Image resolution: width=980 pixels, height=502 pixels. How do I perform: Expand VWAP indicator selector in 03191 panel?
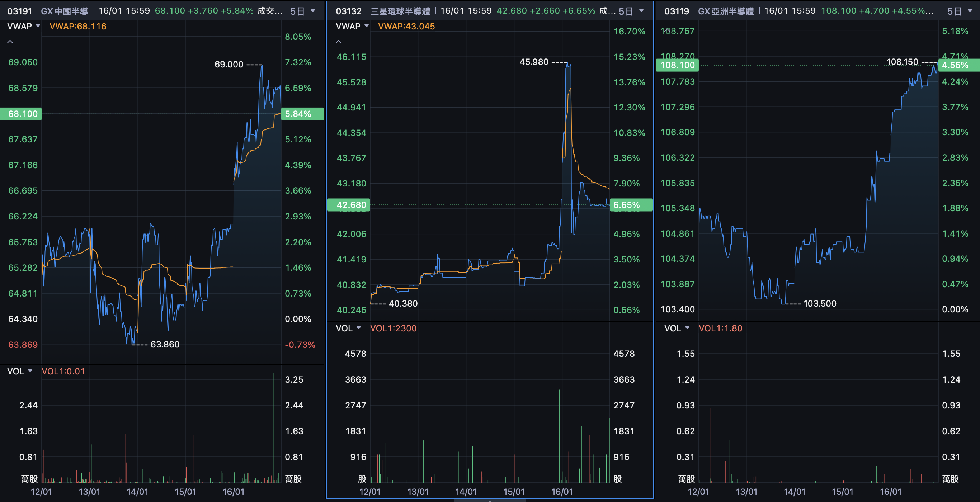point(24,26)
